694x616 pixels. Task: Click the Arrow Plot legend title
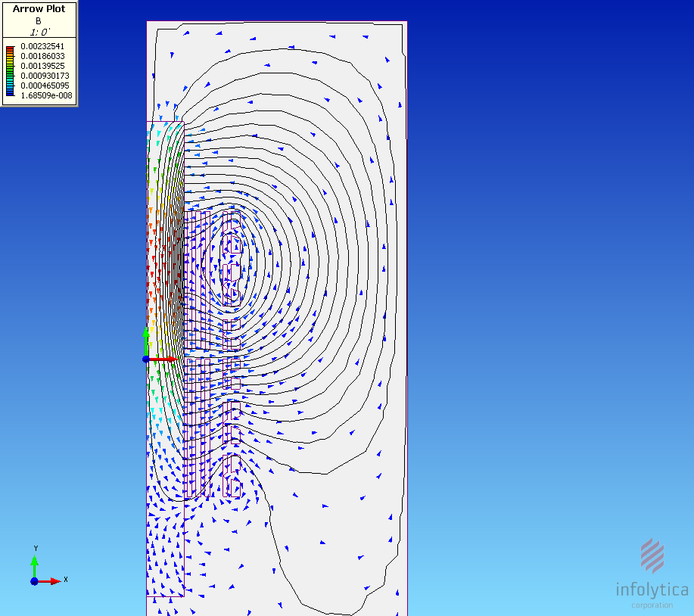[39, 9]
